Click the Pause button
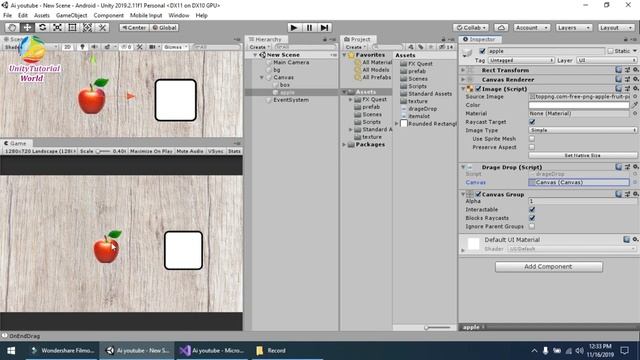 point(309,27)
